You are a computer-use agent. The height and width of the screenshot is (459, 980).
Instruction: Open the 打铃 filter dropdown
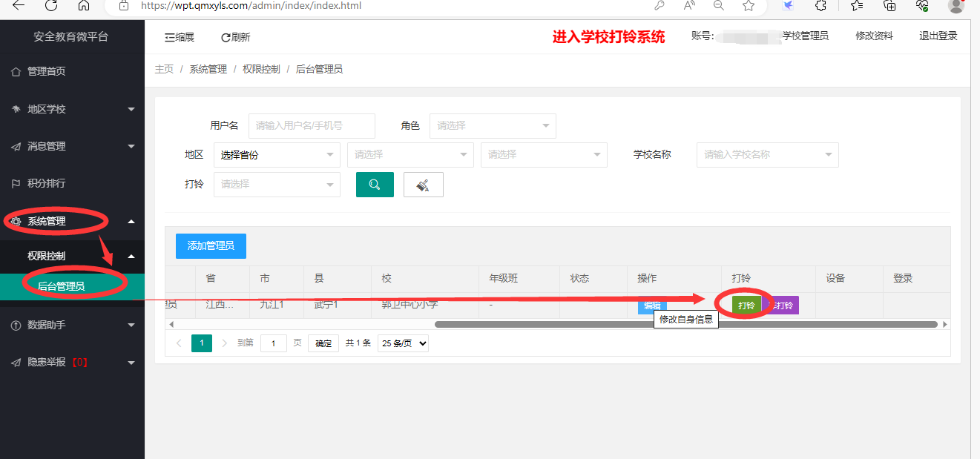[x=277, y=185]
